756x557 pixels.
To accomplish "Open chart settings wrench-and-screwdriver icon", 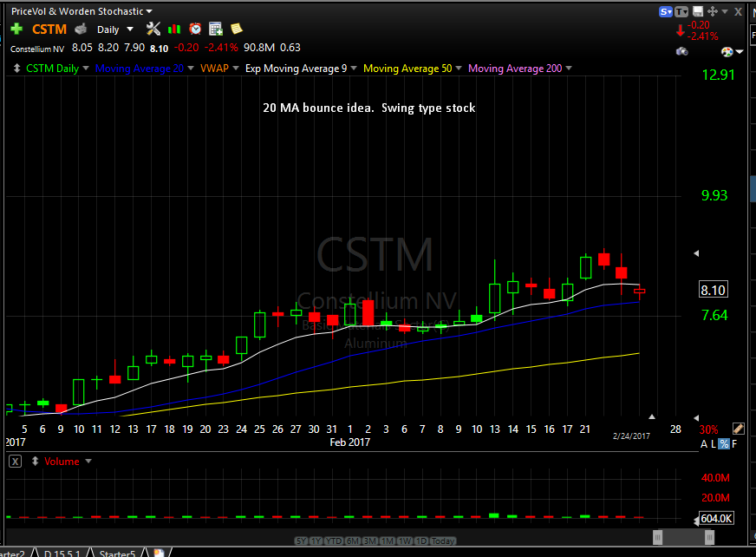I will [x=153, y=29].
